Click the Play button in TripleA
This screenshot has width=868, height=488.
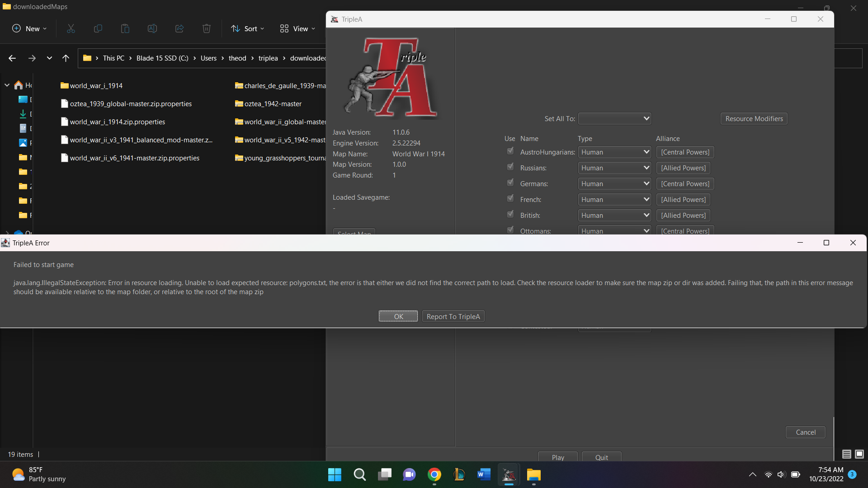pos(557,457)
